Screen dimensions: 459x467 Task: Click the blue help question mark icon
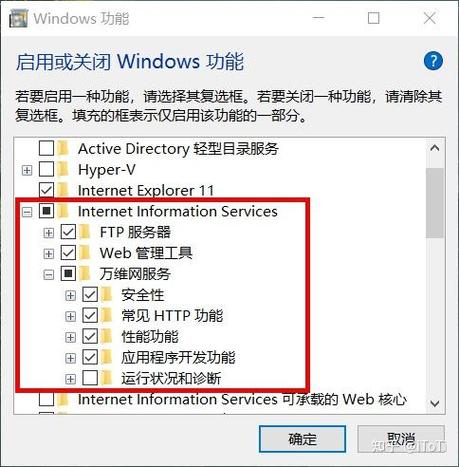[433, 61]
